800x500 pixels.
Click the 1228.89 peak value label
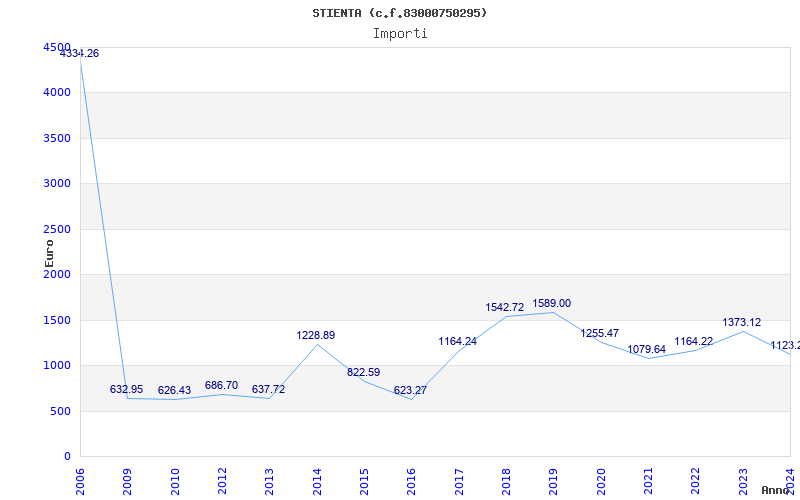coord(316,335)
